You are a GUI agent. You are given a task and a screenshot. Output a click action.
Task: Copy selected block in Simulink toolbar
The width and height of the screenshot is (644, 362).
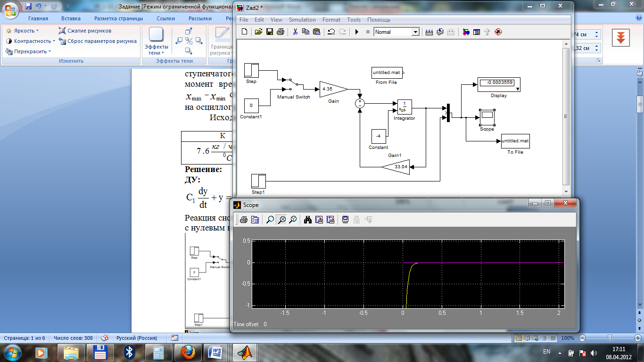click(x=305, y=32)
